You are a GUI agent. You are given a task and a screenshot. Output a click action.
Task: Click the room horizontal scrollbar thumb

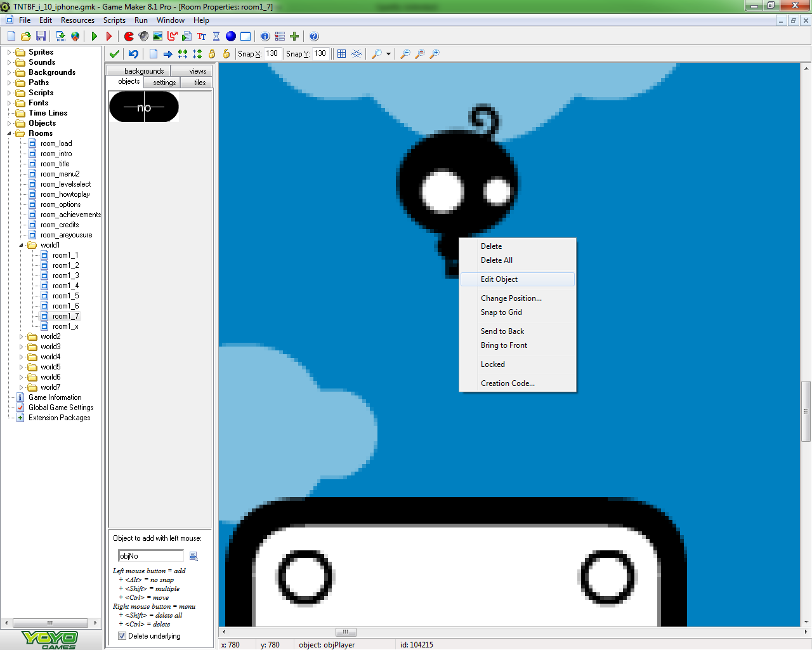(346, 632)
